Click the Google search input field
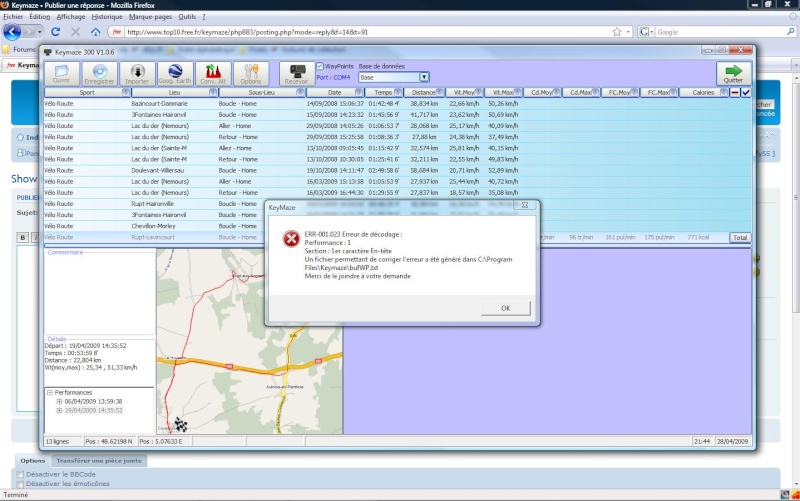Screen dimensions: 800x501 (720, 32)
